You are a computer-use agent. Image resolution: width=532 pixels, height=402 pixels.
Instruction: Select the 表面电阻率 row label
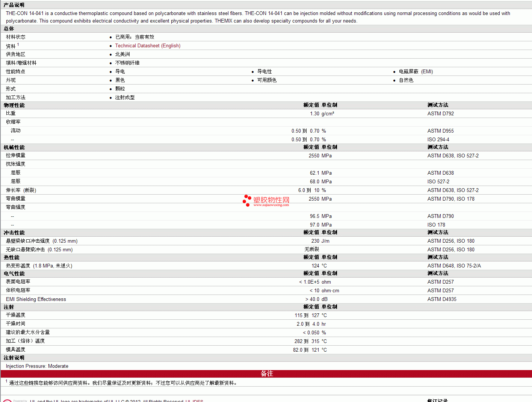point(18,281)
